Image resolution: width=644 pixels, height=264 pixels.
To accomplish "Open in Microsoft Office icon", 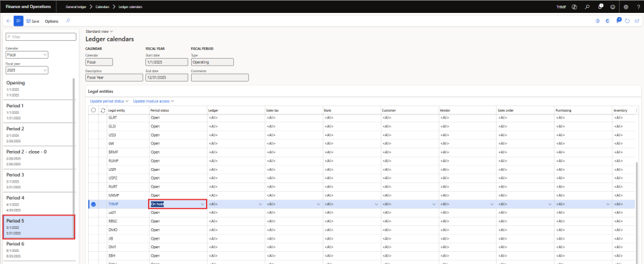I will [608, 21].
